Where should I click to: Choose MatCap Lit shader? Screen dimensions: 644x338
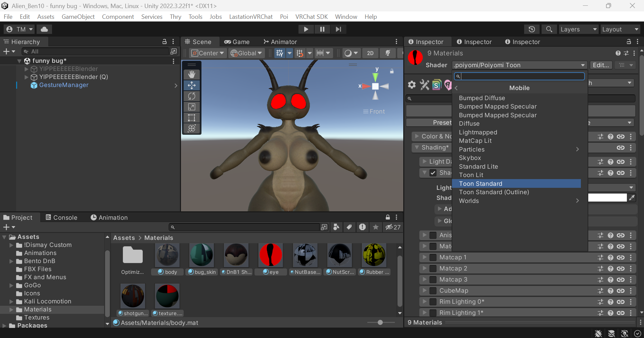(516, 141)
